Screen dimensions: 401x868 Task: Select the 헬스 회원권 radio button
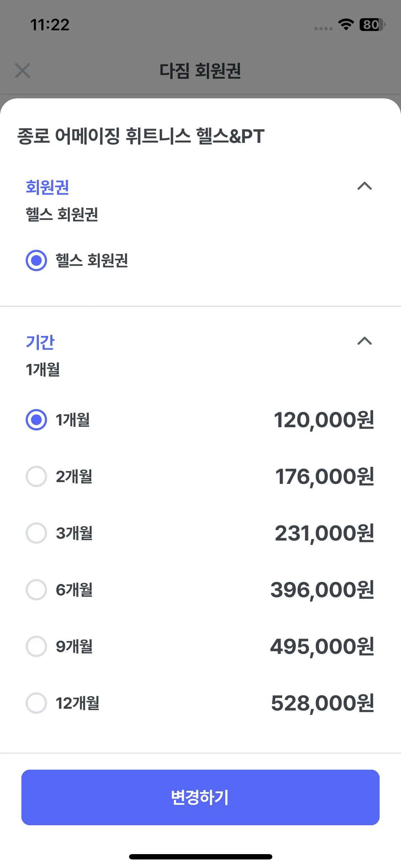tap(36, 260)
